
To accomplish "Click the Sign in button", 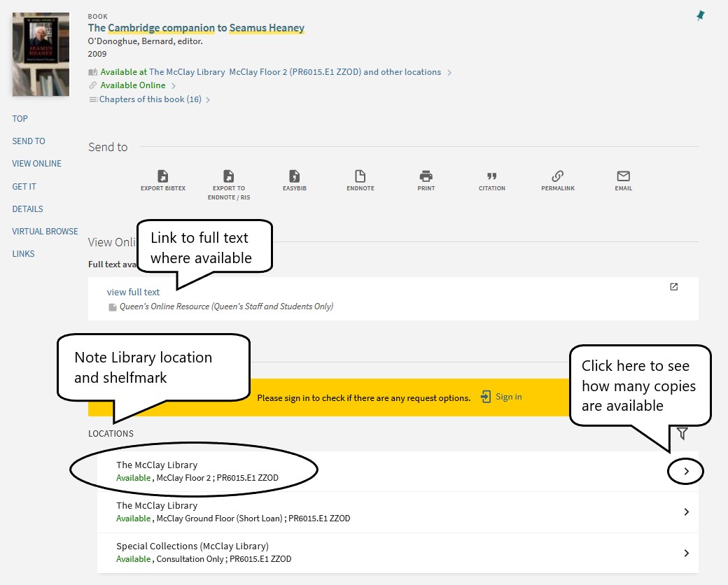I will pos(501,397).
